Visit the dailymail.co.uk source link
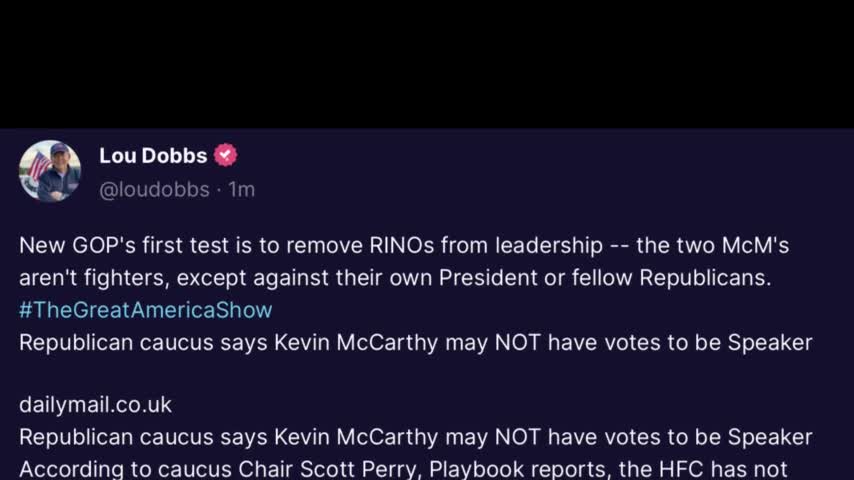This screenshot has height=480, width=854. click(95, 405)
